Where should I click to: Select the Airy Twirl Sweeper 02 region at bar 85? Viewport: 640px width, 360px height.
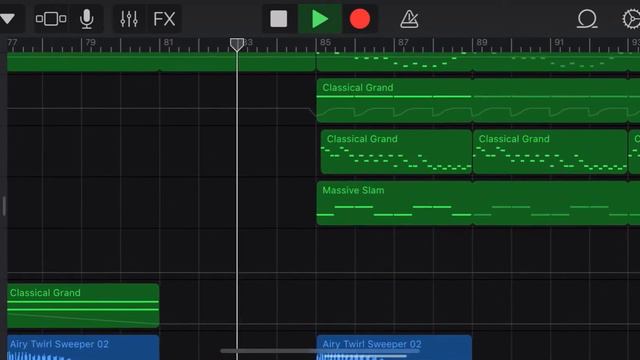394,347
